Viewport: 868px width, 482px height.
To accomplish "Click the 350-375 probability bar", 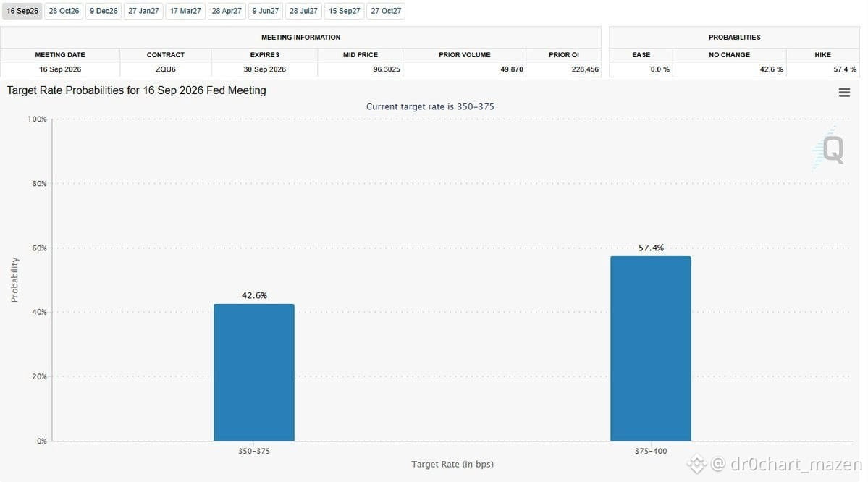I will tap(254, 373).
